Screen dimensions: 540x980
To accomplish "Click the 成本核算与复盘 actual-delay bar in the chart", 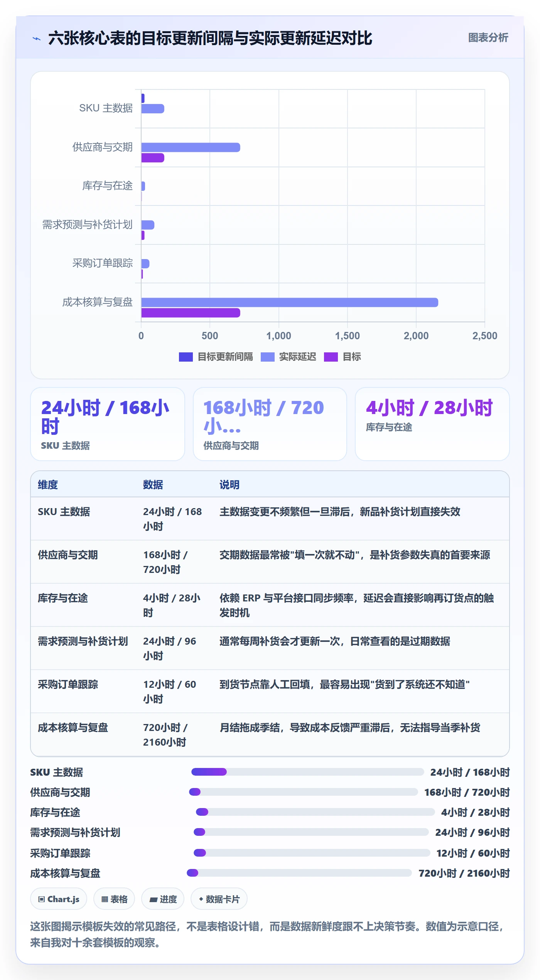I will (x=290, y=302).
